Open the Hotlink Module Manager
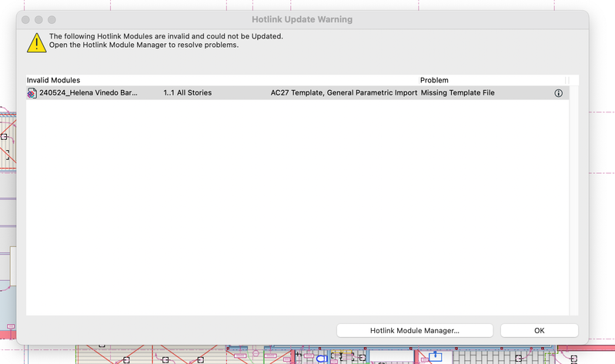Viewport: 615px width, 364px height. coord(415,330)
